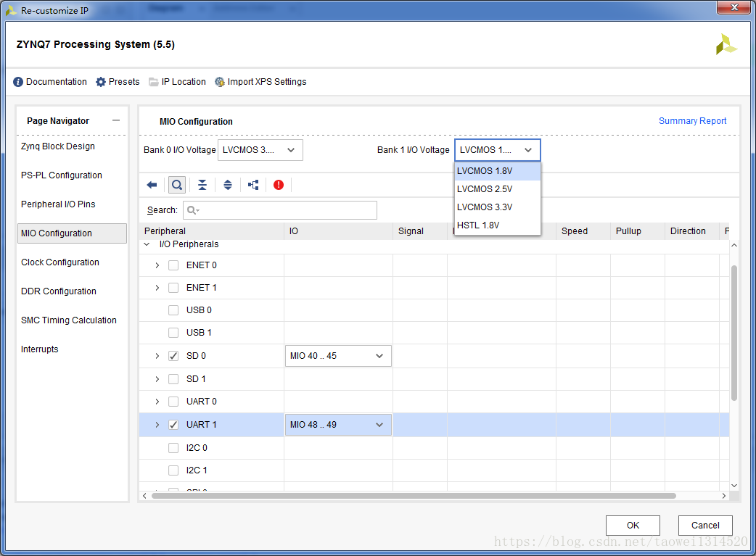756x556 pixels.
Task: Click the Pullup column header
Action: [x=638, y=231]
